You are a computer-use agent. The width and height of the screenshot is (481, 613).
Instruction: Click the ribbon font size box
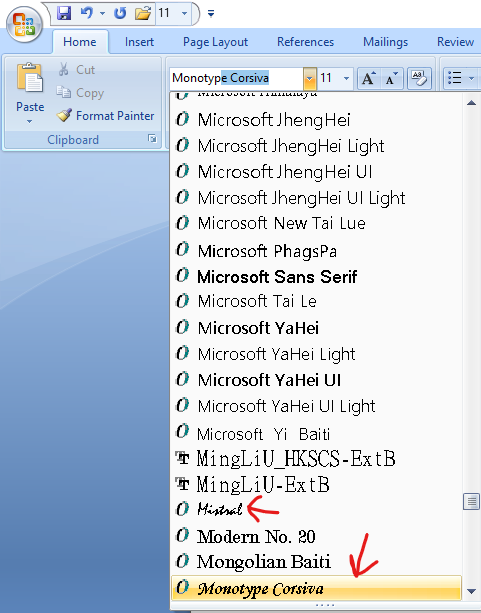coord(328,78)
